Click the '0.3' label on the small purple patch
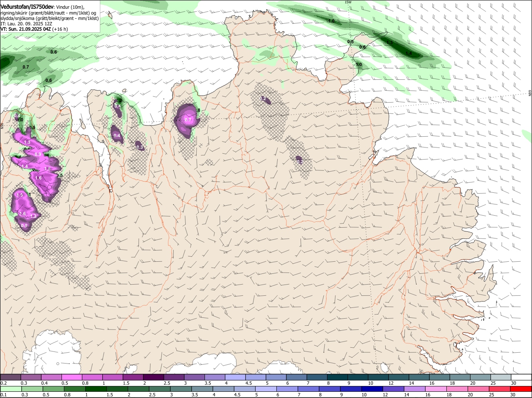 click(140, 147)
